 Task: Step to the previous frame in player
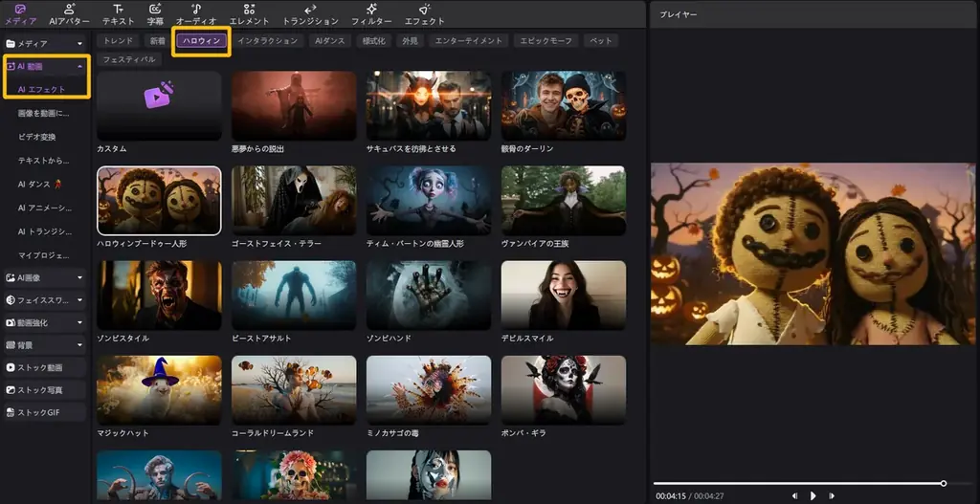(794, 495)
